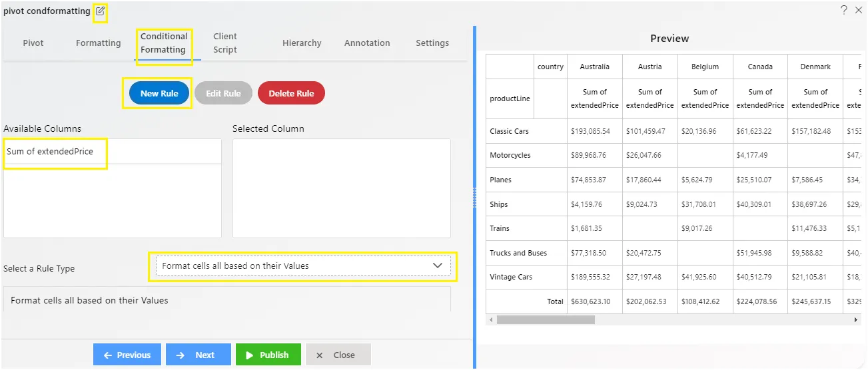Click the country header cell

[551, 67]
